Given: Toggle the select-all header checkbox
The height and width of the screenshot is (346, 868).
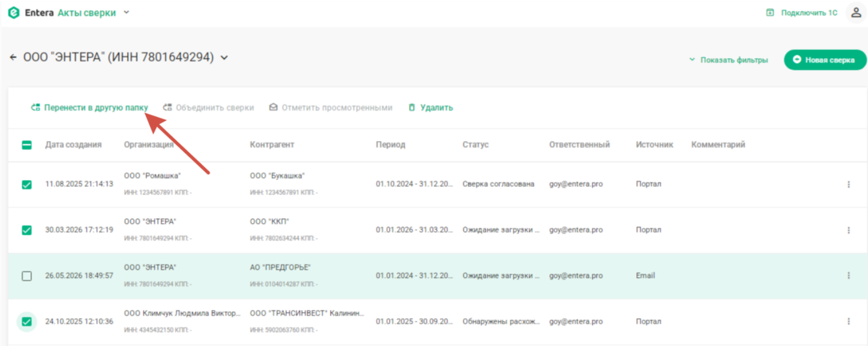Looking at the screenshot, I should point(27,145).
